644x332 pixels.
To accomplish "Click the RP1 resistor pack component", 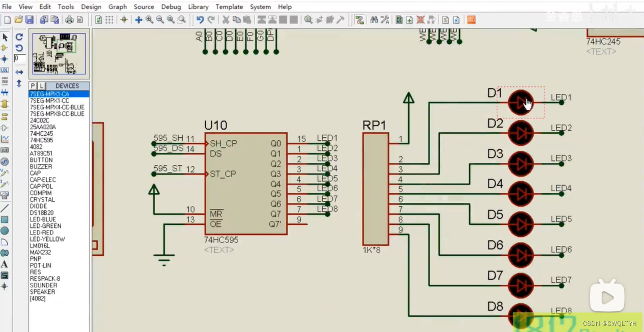I will pos(376,189).
